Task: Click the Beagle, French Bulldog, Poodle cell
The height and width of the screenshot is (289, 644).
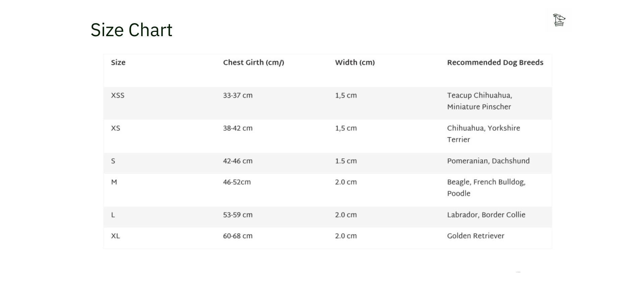Action: [486, 188]
